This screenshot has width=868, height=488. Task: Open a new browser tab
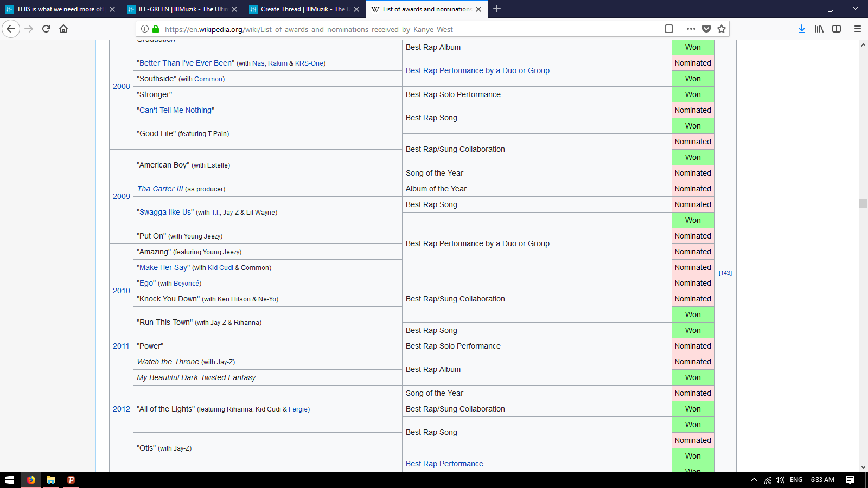click(497, 9)
